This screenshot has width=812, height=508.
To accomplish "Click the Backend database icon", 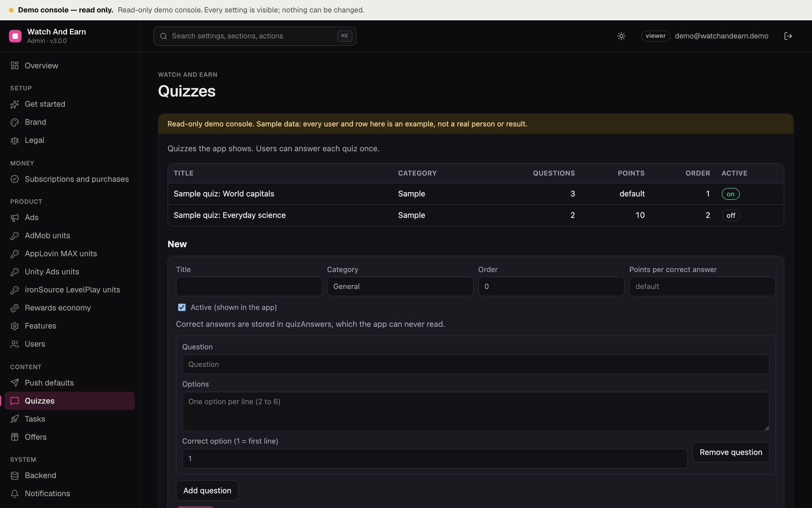I will (x=15, y=475).
